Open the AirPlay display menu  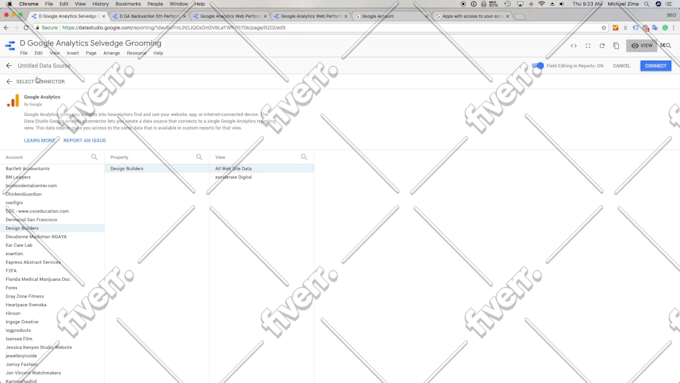pyautogui.click(x=520, y=4)
